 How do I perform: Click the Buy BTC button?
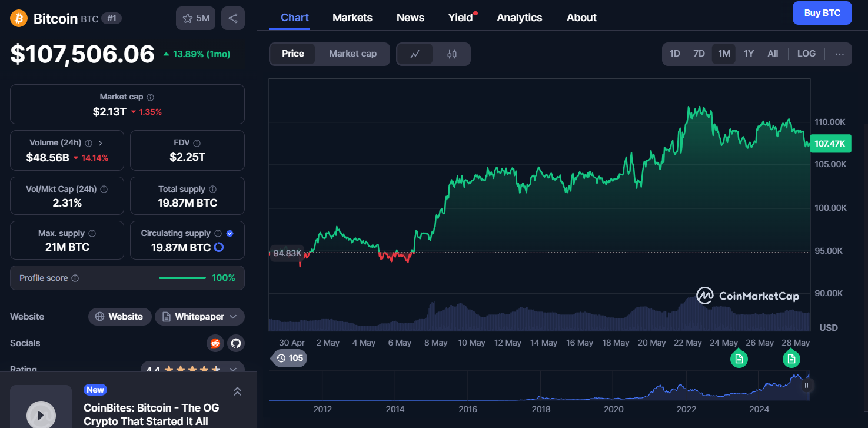(x=822, y=13)
